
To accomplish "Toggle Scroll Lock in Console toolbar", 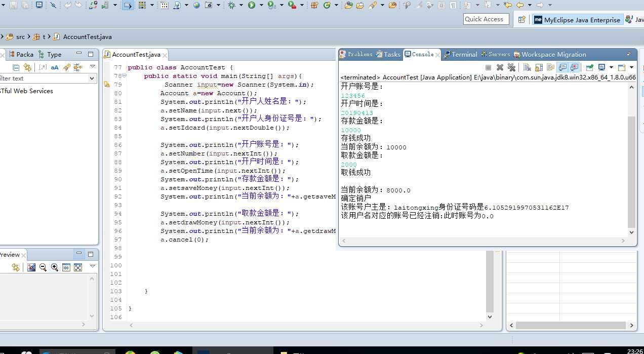I will [539, 67].
